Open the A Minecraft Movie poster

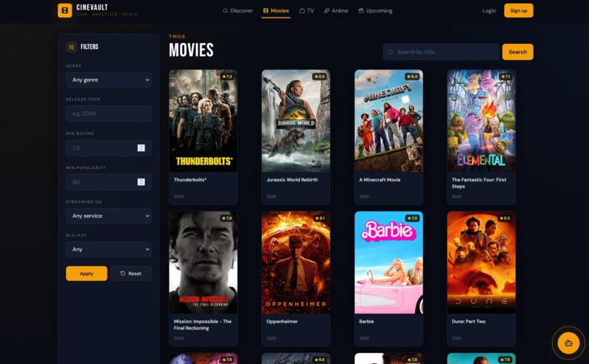point(389,121)
